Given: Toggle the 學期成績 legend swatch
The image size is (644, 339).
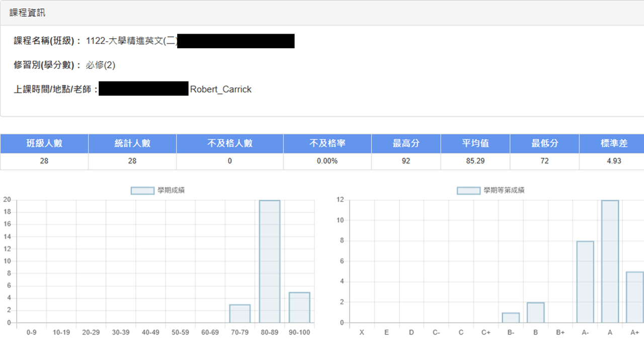Looking at the screenshot, I should [142, 191].
